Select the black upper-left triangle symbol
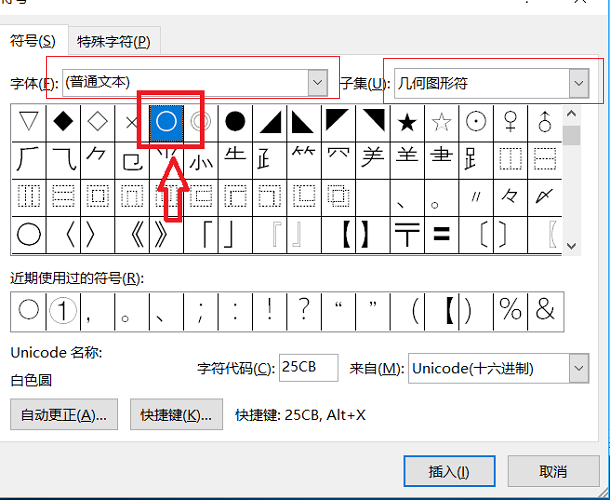This screenshot has height=500, width=610. point(338,123)
